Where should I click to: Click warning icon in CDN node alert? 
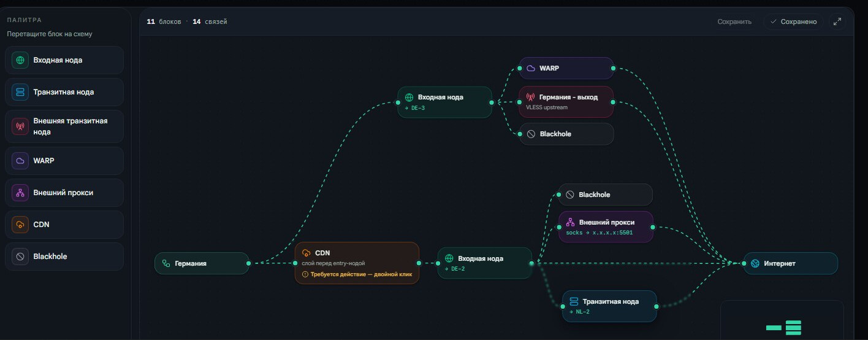coord(305,274)
